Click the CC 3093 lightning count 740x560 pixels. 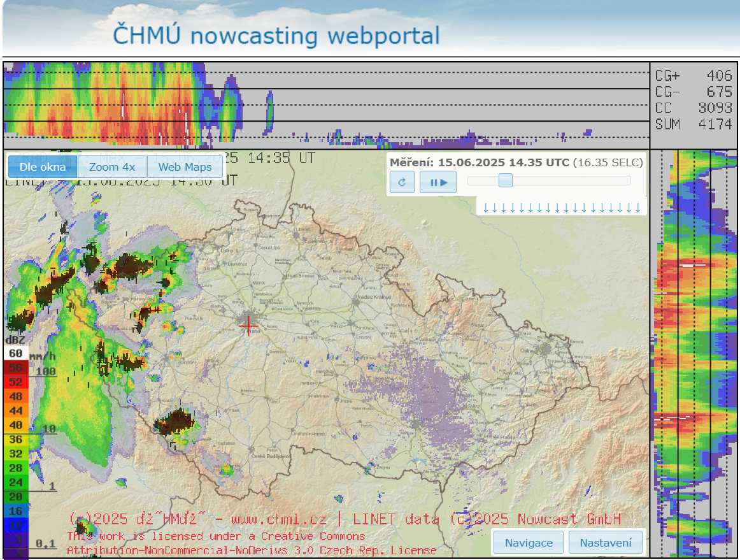pos(694,108)
